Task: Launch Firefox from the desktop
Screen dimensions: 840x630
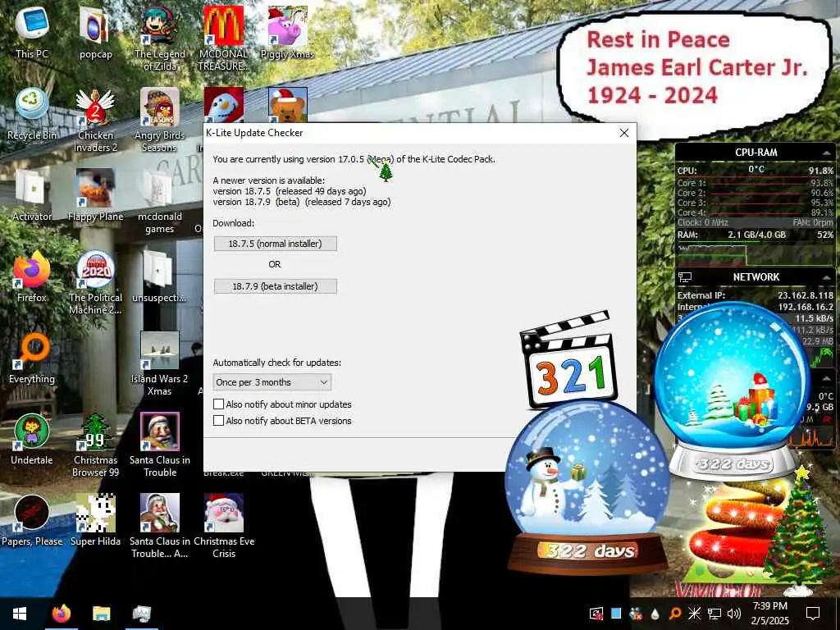Action: (x=32, y=276)
